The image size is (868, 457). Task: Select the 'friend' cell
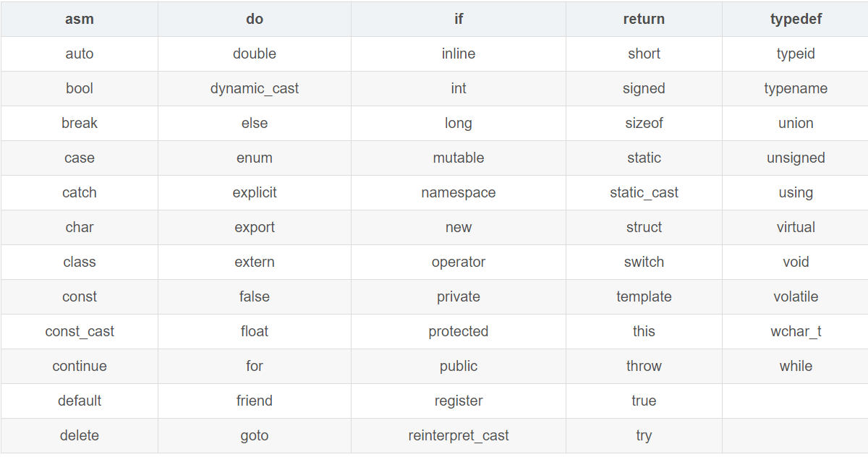pyautogui.click(x=255, y=401)
